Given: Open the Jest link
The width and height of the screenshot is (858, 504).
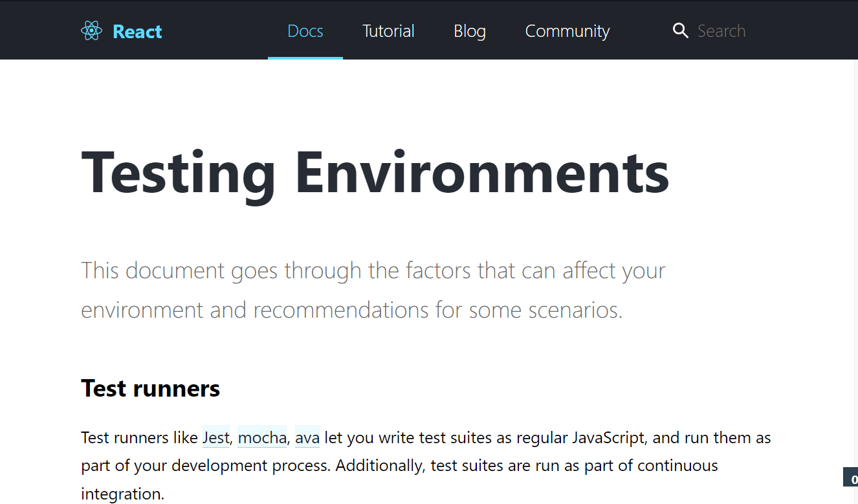Looking at the screenshot, I should tap(215, 437).
